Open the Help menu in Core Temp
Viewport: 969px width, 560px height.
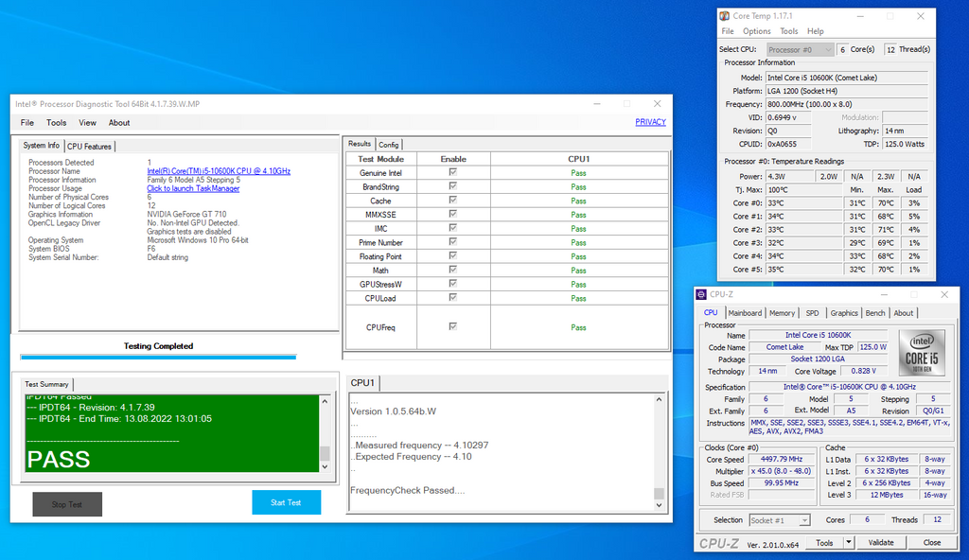pos(815,31)
